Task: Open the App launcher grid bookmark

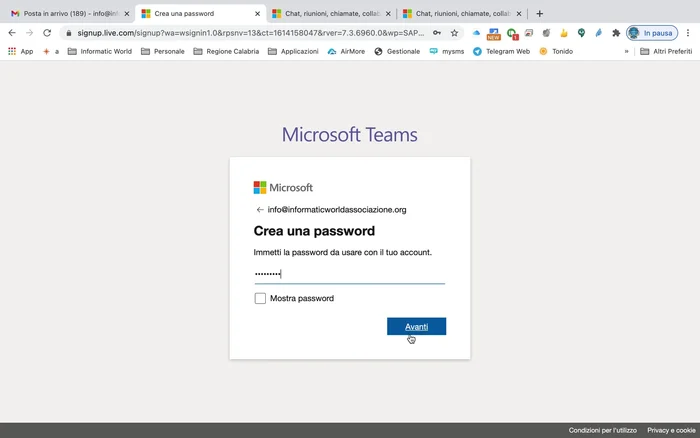Action: coord(21,51)
